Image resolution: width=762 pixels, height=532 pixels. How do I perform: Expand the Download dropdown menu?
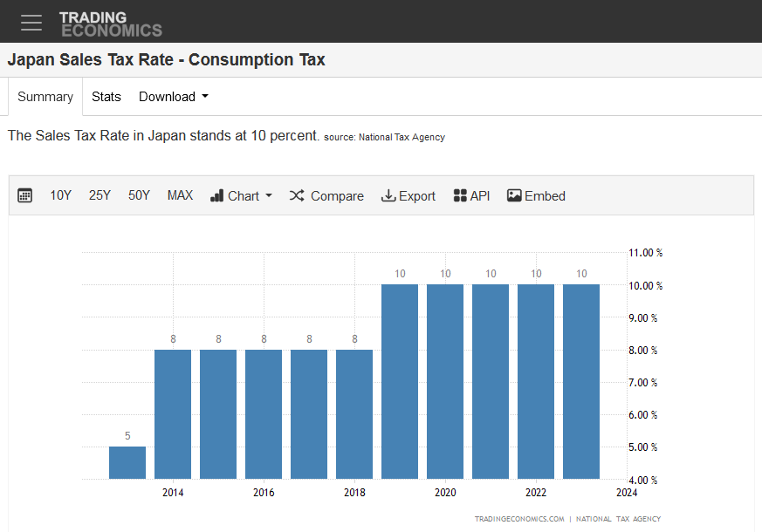pos(174,97)
